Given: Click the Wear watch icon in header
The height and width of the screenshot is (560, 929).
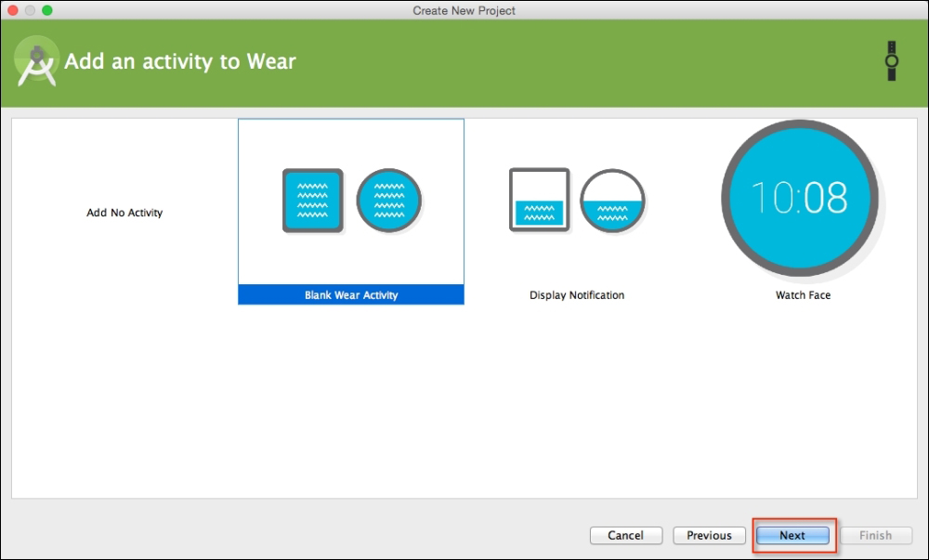Looking at the screenshot, I should 891,60.
